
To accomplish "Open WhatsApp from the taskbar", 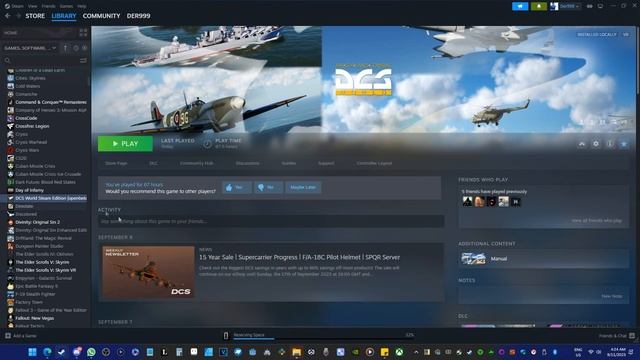I will (x=91, y=352).
